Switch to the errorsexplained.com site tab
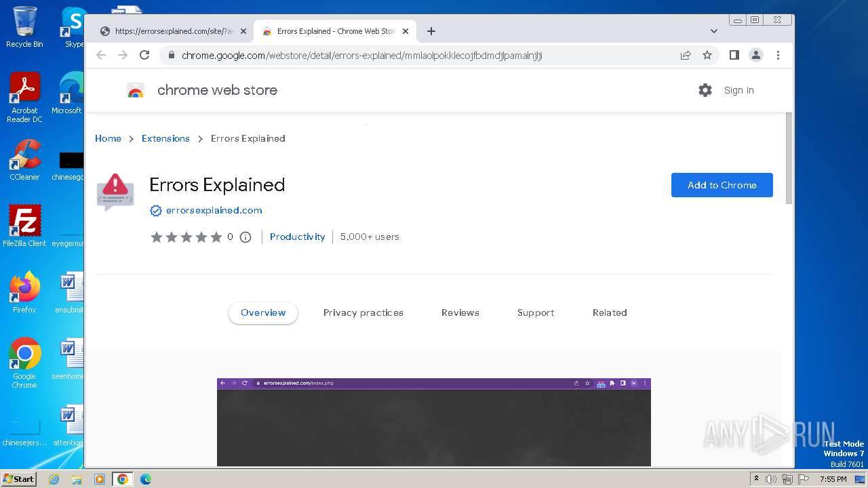The width and height of the screenshot is (868, 488). click(172, 31)
